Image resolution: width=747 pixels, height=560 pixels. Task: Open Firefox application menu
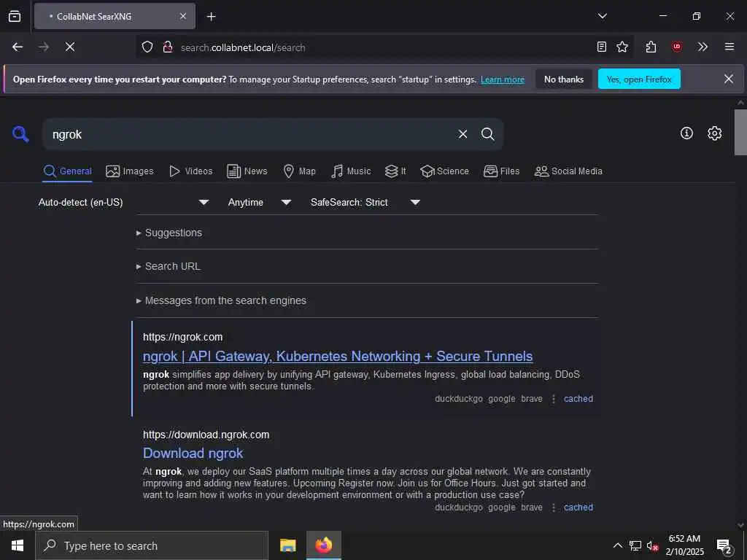(729, 47)
